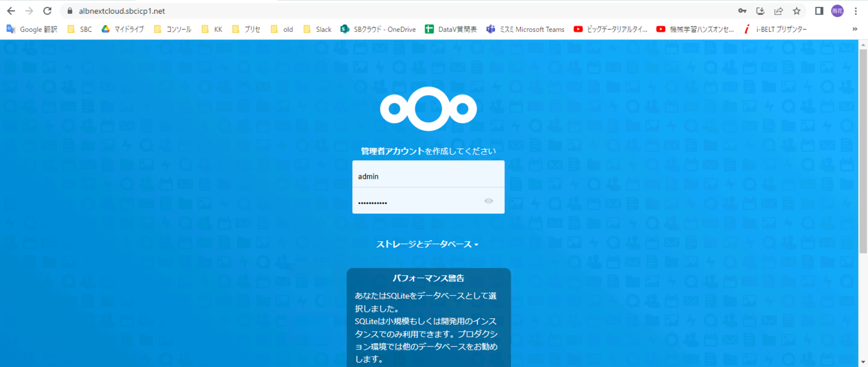Screen dimensions: 868x367
Task: Bookmark this page with the star
Action: 796,11
